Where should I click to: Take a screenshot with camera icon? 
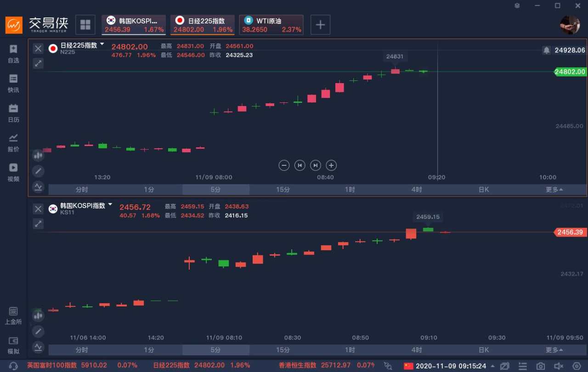pyautogui.click(x=541, y=366)
